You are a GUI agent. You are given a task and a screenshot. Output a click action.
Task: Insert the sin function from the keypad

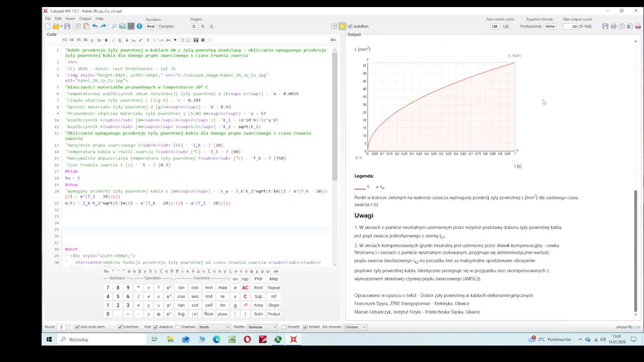pyautogui.click(x=181, y=288)
